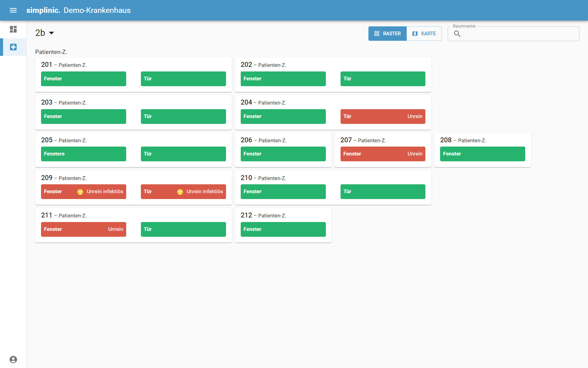Screen dimensions: 588x368
Task: Click the Fensters bed in room 205
Action: (x=83, y=154)
